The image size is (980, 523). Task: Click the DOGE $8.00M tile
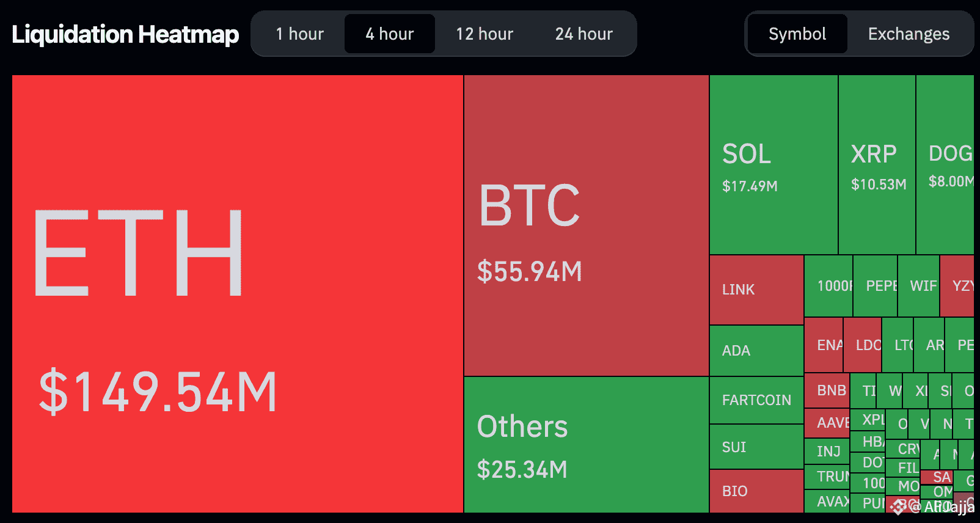[945, 165]
